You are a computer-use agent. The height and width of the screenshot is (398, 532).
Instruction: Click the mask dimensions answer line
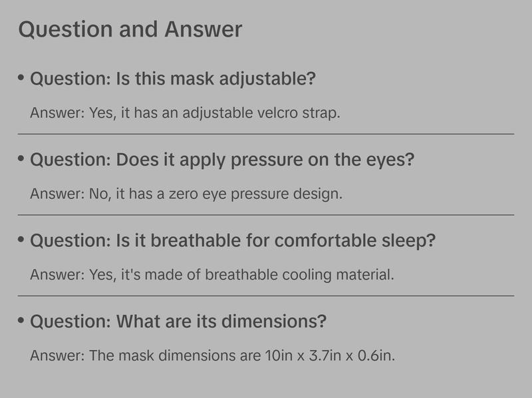click(213, 355)
